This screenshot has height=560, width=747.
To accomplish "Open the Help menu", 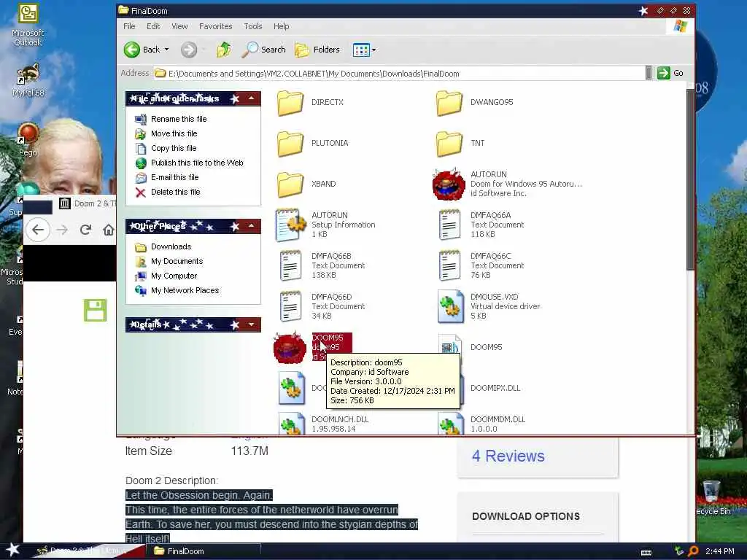I will coord(281,26).
